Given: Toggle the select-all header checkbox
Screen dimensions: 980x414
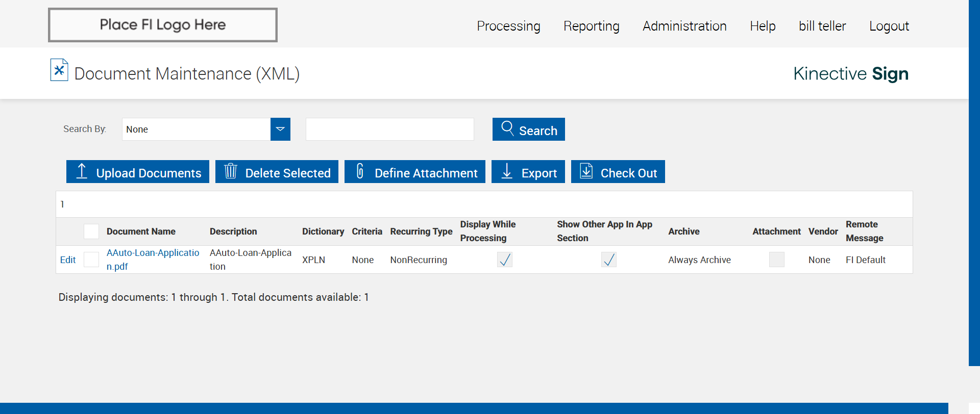Looking at the screenshot, I should pos(91,231).
